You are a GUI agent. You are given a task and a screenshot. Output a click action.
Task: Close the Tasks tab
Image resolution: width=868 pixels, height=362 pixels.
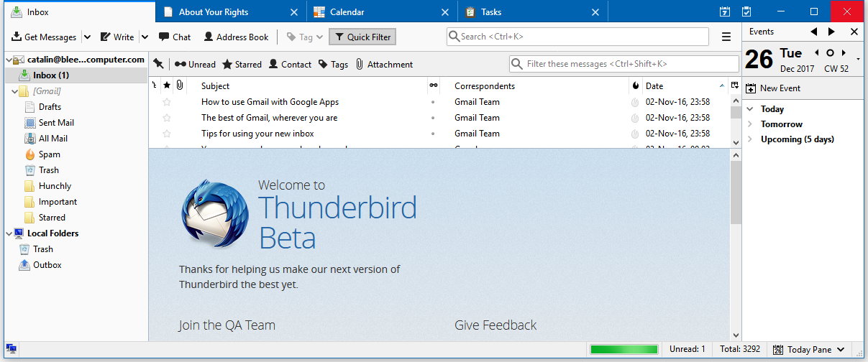(x=595, y=12)
